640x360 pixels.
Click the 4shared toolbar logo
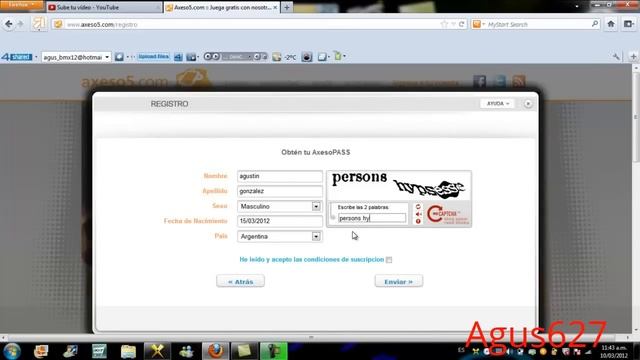[16, 57]
